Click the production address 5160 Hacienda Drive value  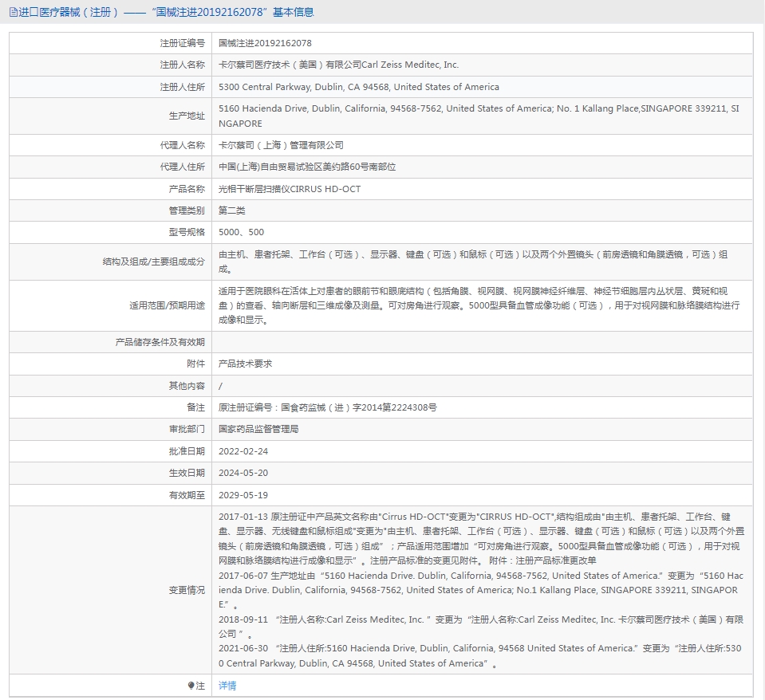(x=479, y=116)
